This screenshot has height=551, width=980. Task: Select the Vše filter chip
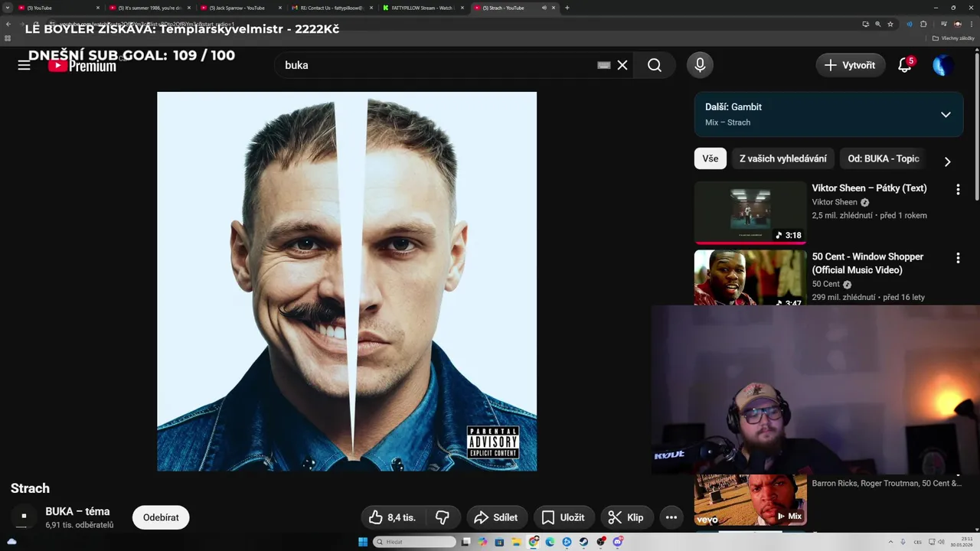coord(710,158)
